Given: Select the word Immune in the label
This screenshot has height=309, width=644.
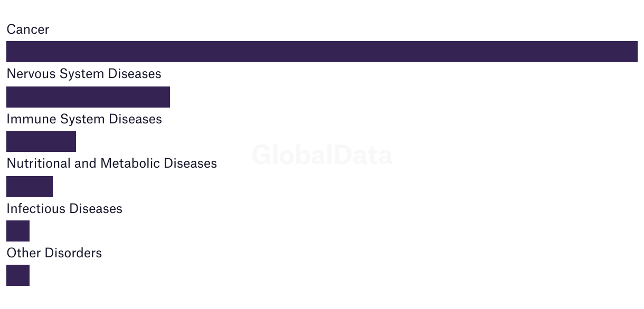Looking at the screenshot, I should [x=32, y=119].
